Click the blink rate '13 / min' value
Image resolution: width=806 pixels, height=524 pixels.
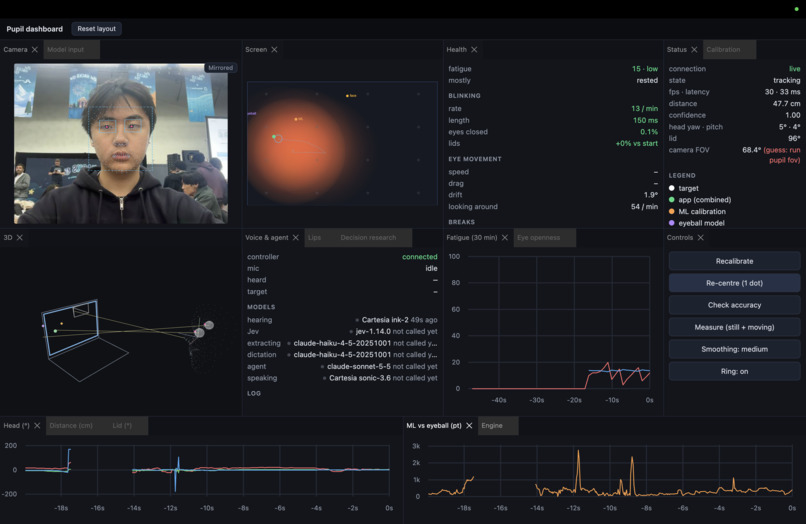click(x=644, y=109)
